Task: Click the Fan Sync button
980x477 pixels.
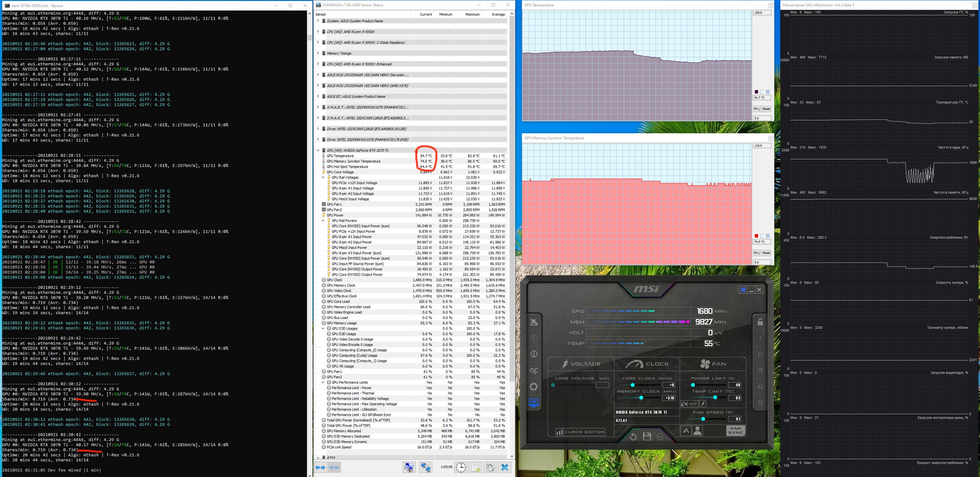Action: tap(735, 431)
